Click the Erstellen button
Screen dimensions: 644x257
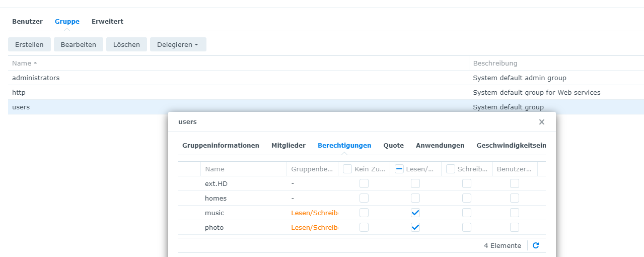coord(29,44)
